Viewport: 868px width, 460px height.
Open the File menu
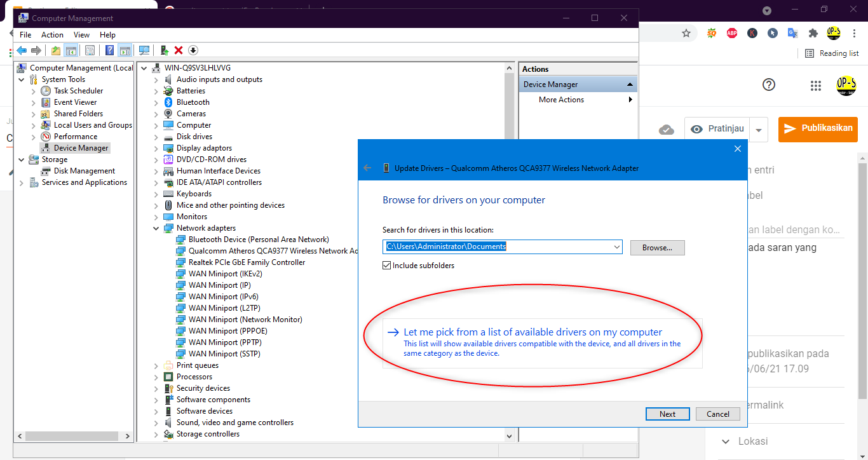[x=25, y=35]
